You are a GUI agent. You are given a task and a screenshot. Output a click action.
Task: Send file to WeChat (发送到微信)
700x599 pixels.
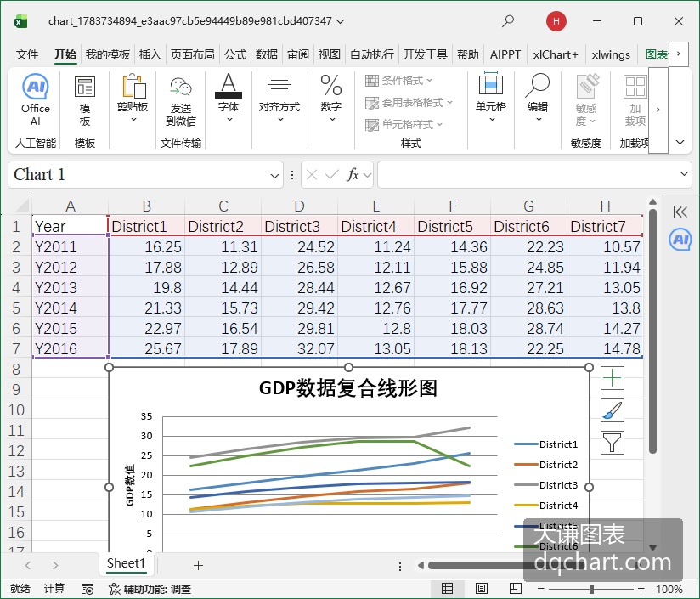[181, 101]
